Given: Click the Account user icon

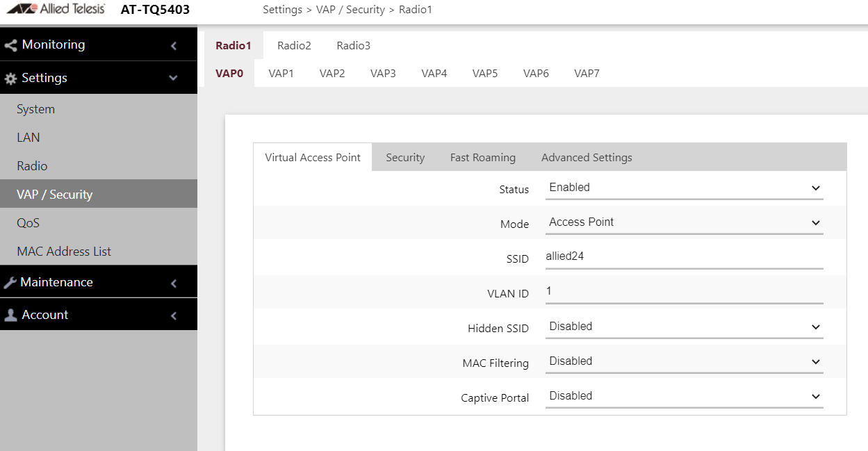Looking at the screenshot, I should [10, 314].
